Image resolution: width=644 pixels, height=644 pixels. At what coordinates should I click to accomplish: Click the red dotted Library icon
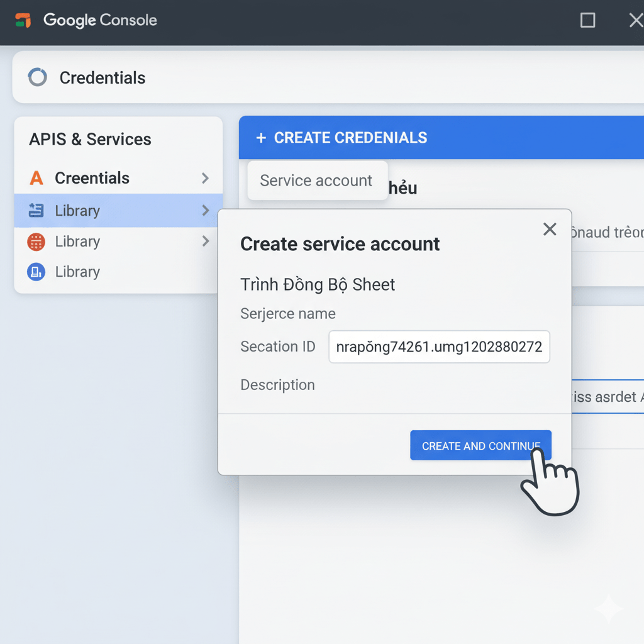(x=36, y=241)
